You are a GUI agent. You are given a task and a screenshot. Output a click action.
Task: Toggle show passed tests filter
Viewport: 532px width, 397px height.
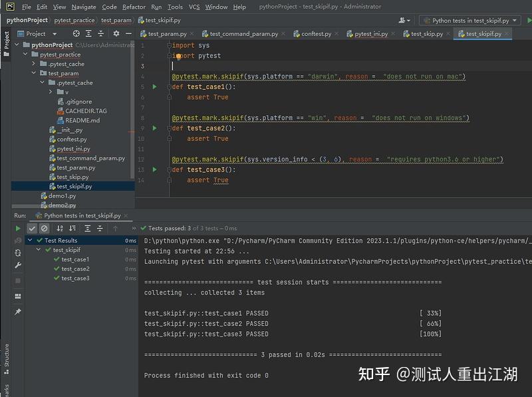tap(32, 229)
